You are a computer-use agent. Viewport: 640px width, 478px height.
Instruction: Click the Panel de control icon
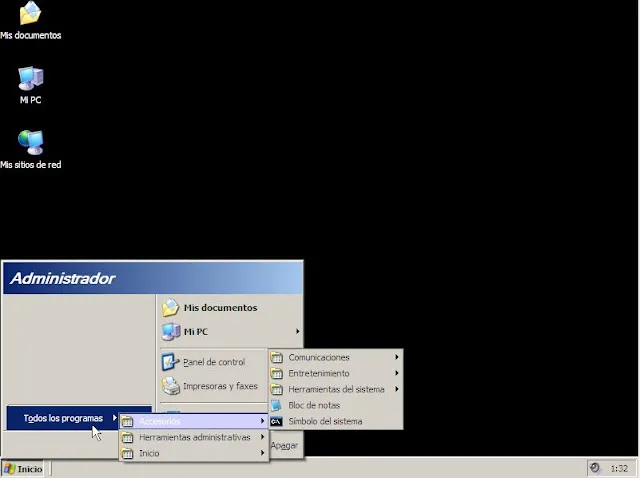point(170,362)
